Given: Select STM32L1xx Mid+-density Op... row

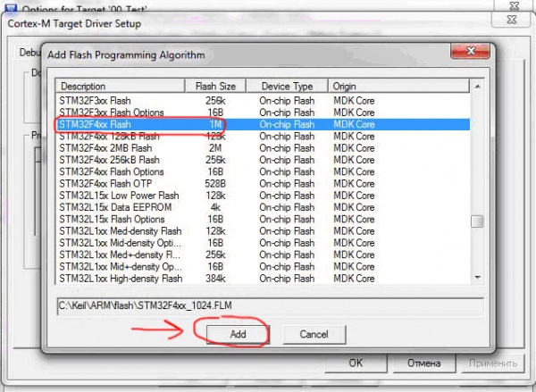Looking at the screenshot, I should coord(263,267).
